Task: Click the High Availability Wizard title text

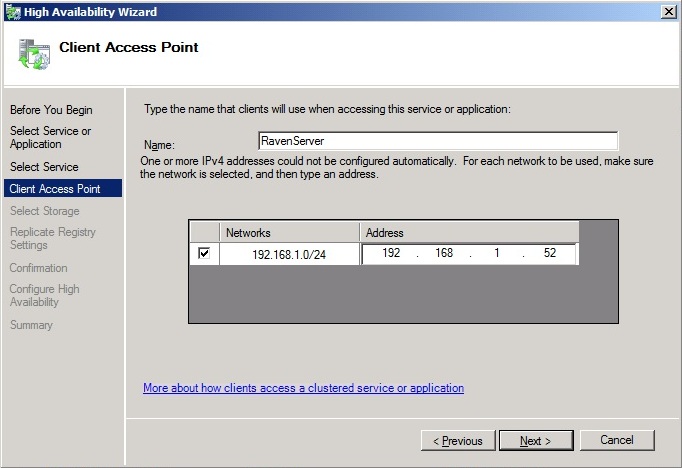Action: [90, 12]
